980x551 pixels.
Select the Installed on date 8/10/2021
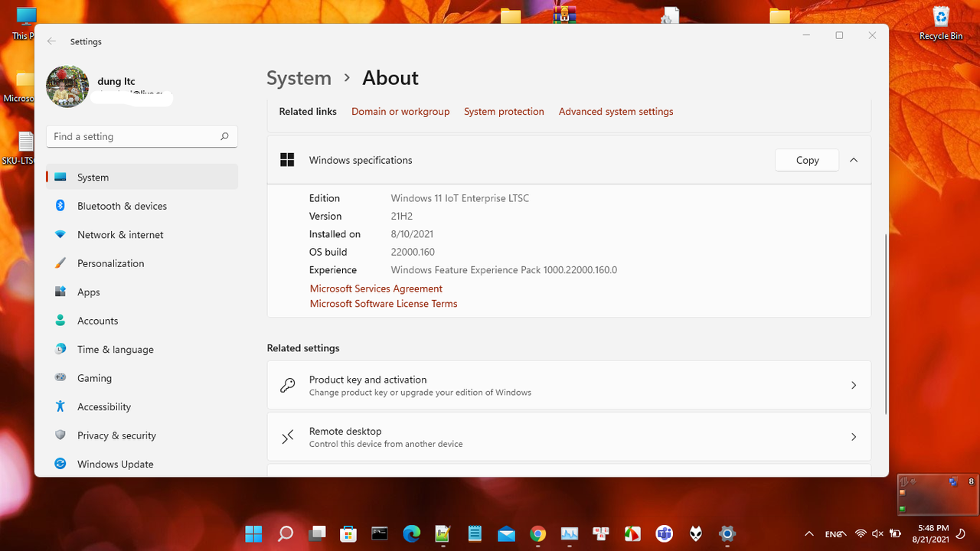pyautogui.click(x=412, y=234)
